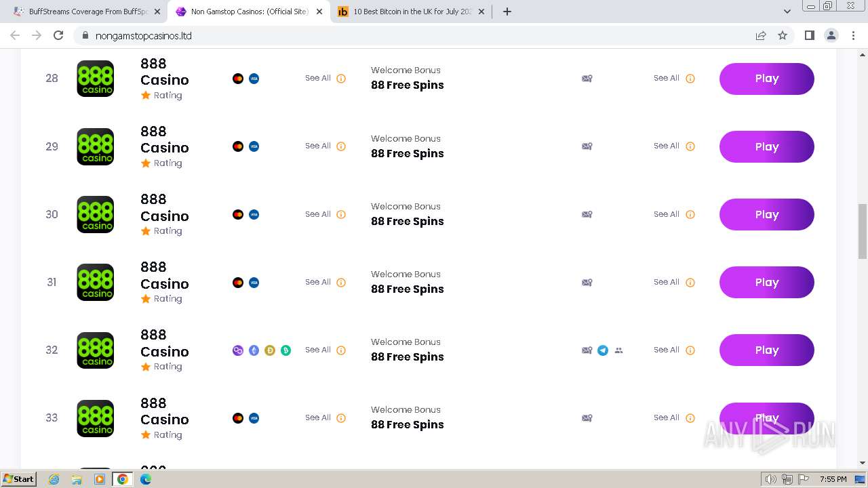Click the email support icon in row 29
Viewport: 868px width, 488px height.
coord(587,146)
